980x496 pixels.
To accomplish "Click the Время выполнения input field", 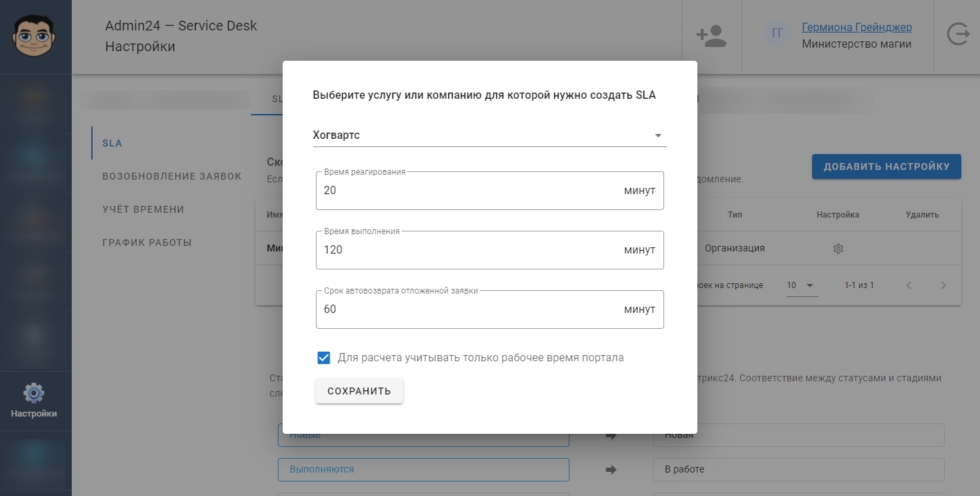I will pyautogui.click(x=489, y=249).
